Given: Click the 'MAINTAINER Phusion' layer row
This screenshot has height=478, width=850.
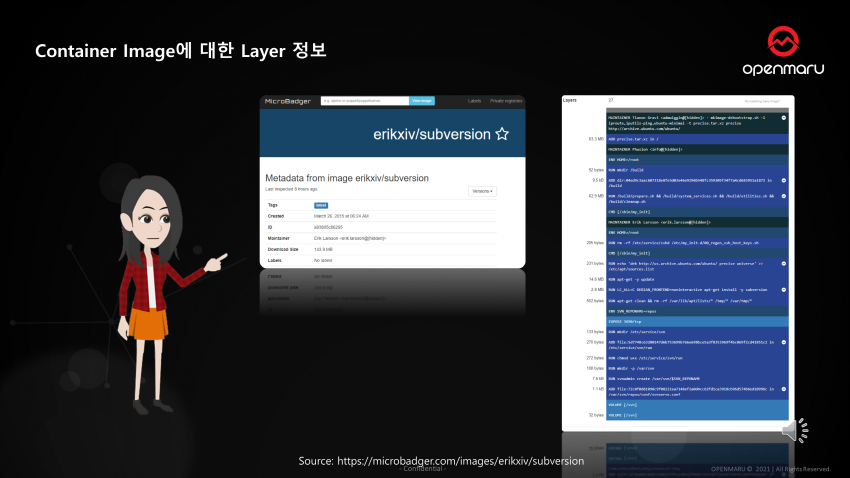Looking at the screenshot, I should click(697, 150).
